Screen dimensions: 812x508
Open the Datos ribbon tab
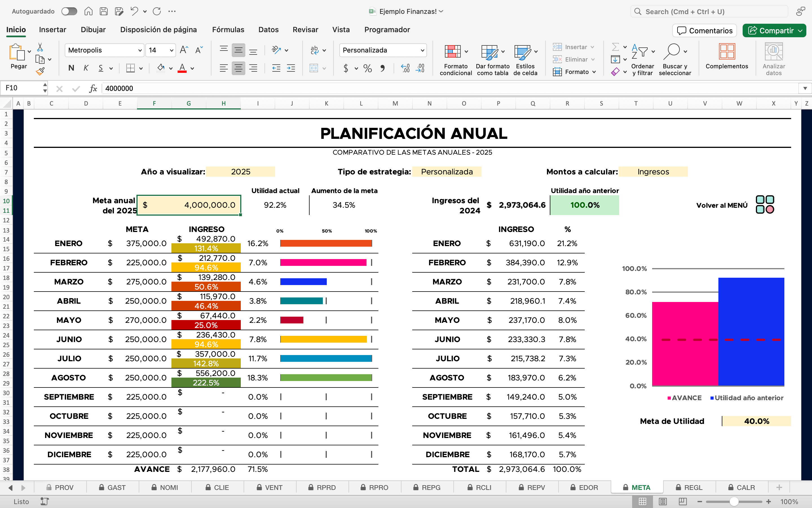tap(268, 30)
